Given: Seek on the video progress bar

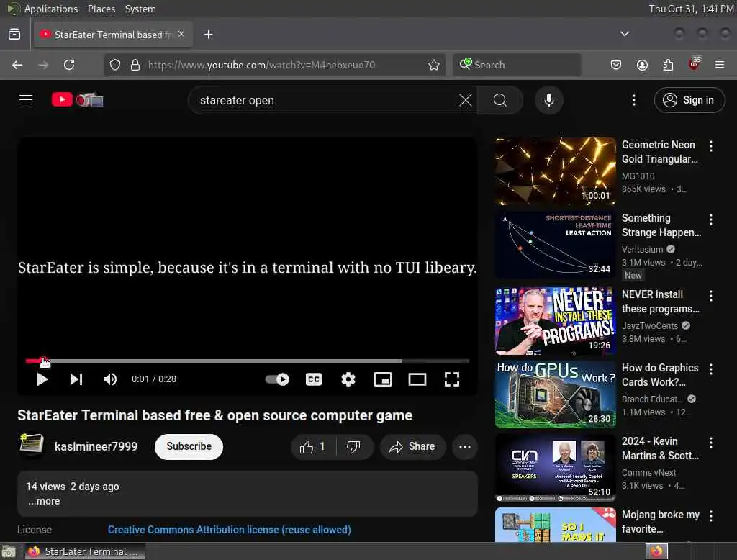Looking at the screenshot, I should coord(248,361).
